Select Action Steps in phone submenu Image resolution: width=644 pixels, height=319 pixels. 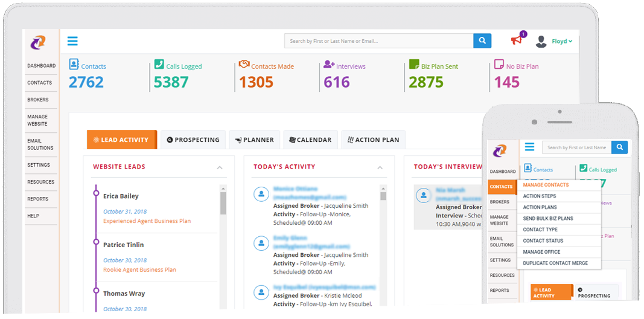click(x=559, y=196)
